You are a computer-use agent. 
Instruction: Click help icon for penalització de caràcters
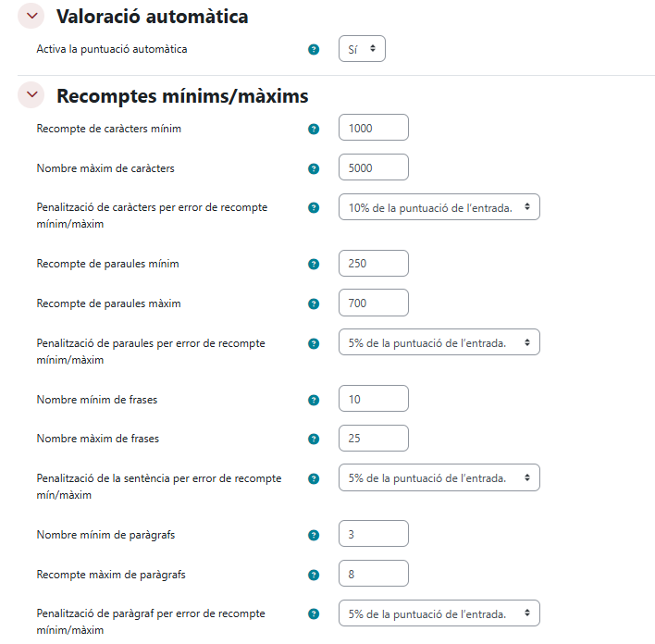314,207
